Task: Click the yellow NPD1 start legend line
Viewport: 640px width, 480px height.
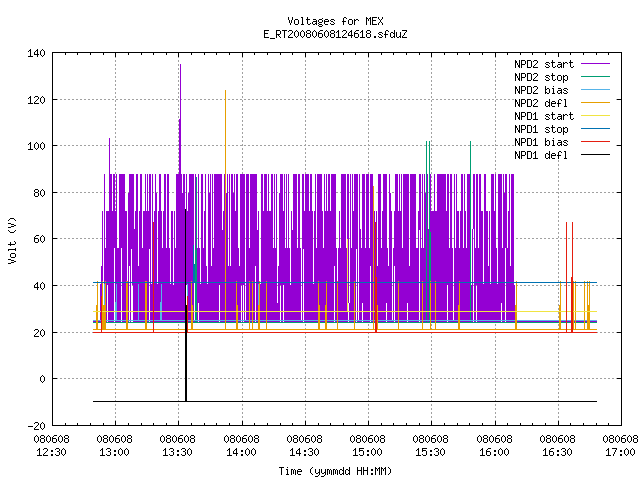Action: (x=596, y=116)
